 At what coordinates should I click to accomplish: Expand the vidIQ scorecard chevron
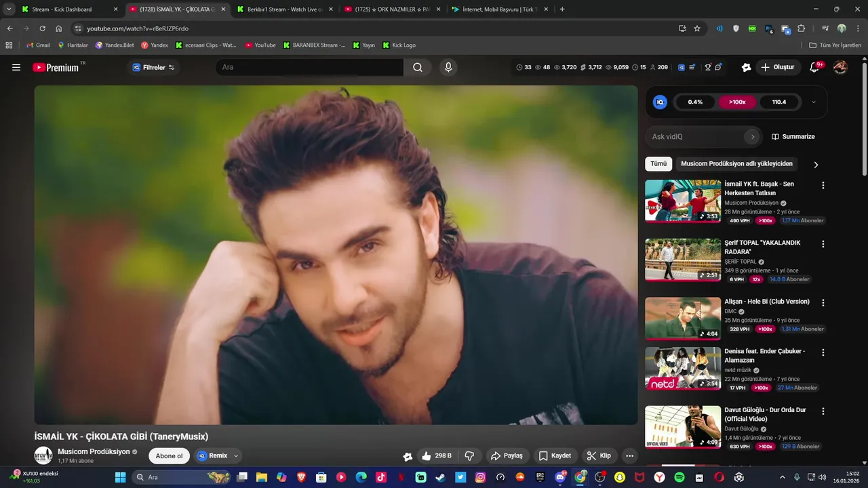pyautogui.click(x=814, y=102)
